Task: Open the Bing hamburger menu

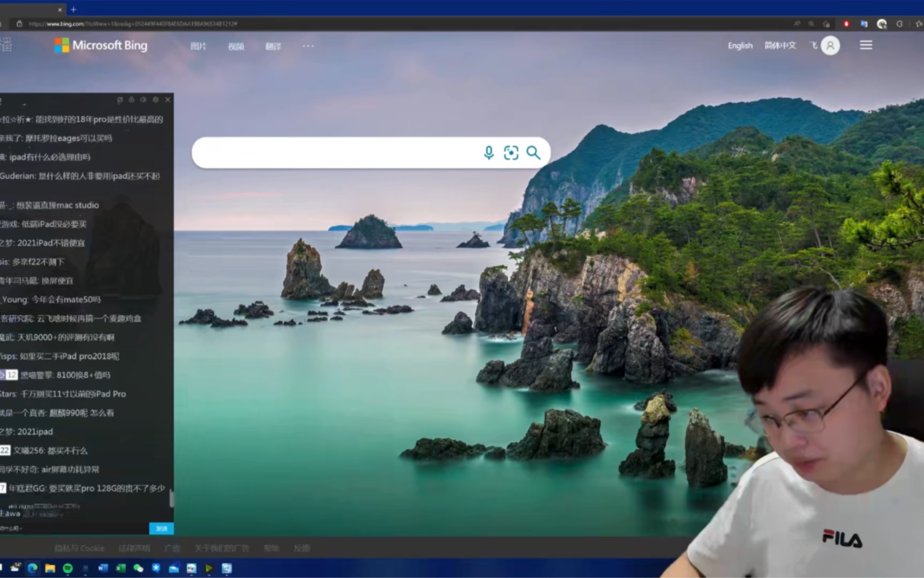Action: (866, 45)
